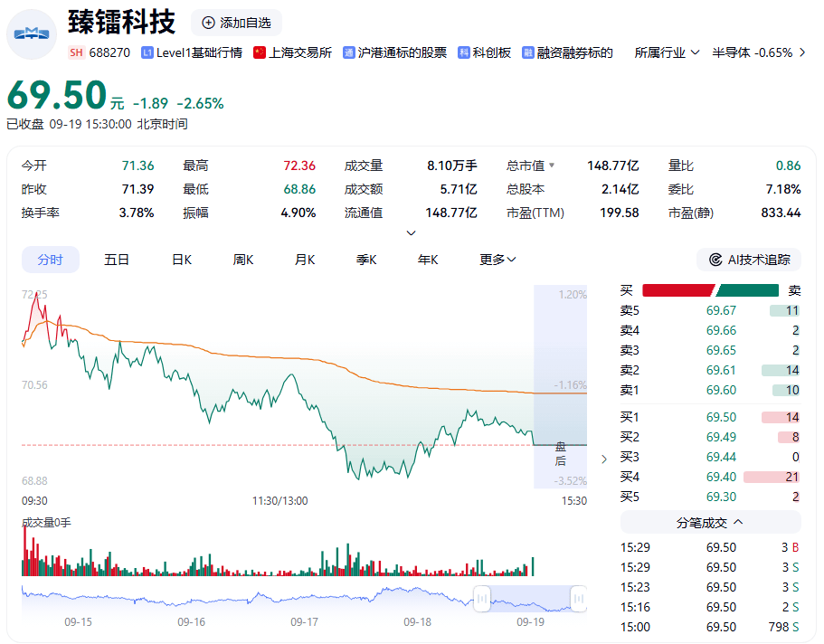Click the 委比 value 7.18%

coord(783,189)
